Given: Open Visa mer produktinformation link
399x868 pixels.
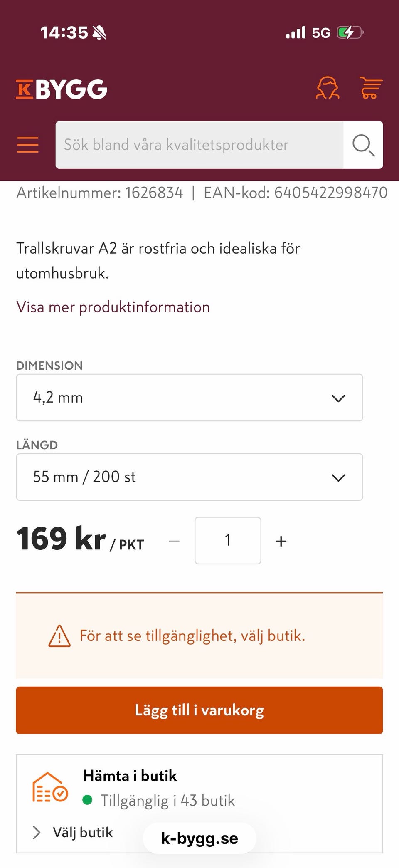Looking at the screenshot, I should (x=113, y=307).
